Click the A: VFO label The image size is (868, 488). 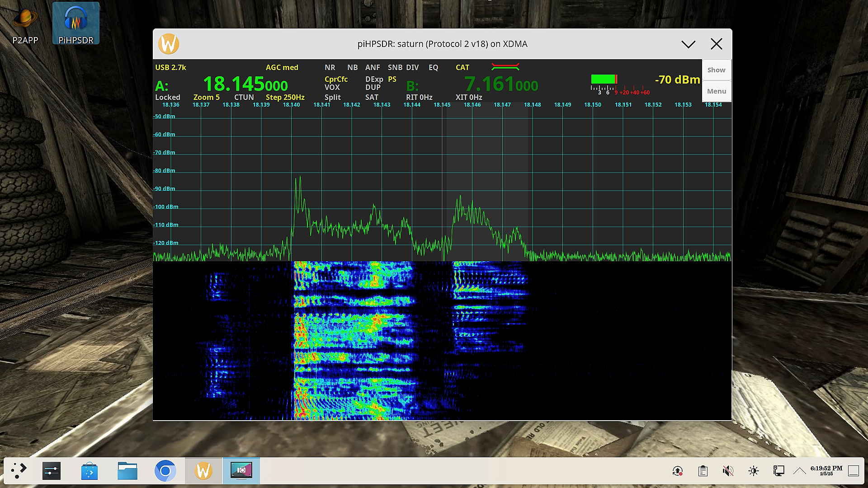click(x=162, y=86)
